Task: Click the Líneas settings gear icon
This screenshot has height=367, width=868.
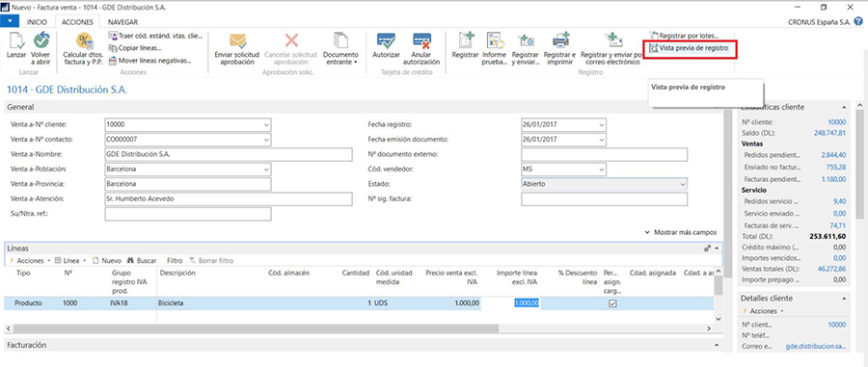Action: 708,249
